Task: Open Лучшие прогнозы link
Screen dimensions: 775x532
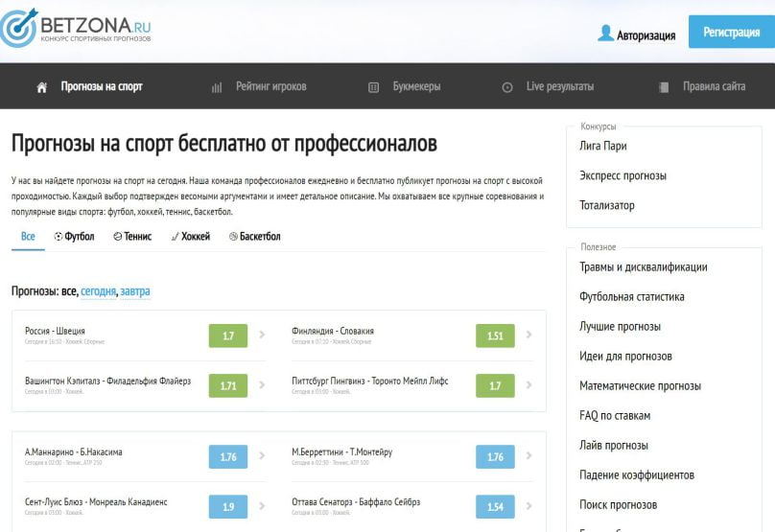Action: [620, 327]
